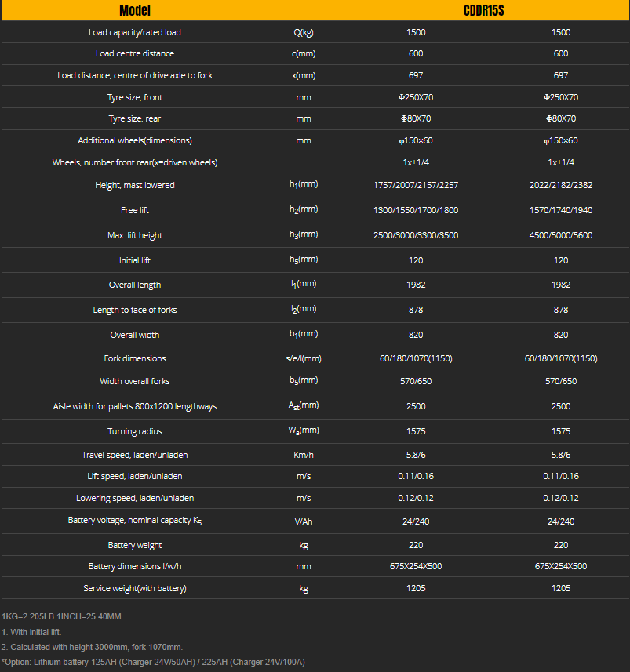Click the Service weight(with battery) label
The width and height of the screenshot is (630, 672).
[135, 588]
